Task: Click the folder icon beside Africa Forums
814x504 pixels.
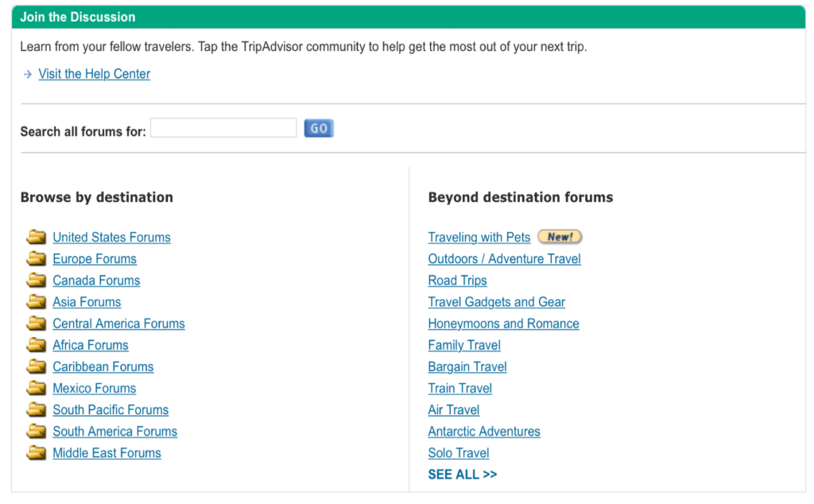Action: pyautogui.click(x=37, y=345)
